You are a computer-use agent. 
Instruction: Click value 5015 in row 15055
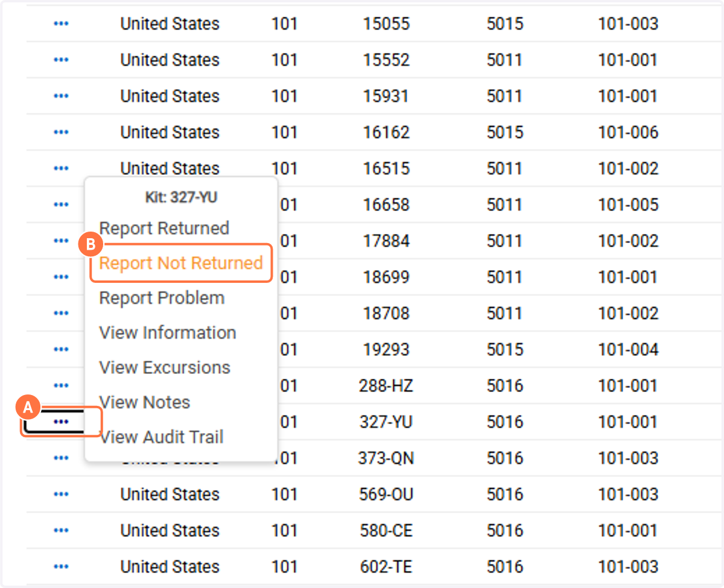point(505,24)
